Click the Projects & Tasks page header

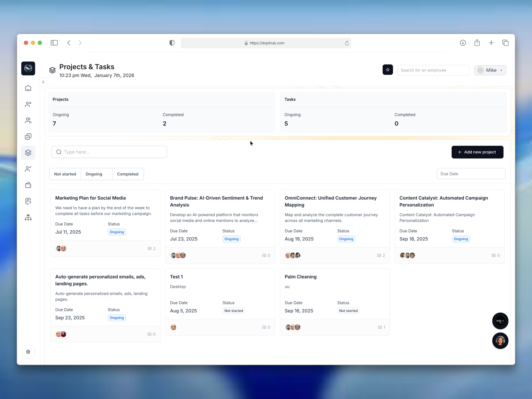tap(87, 66)
